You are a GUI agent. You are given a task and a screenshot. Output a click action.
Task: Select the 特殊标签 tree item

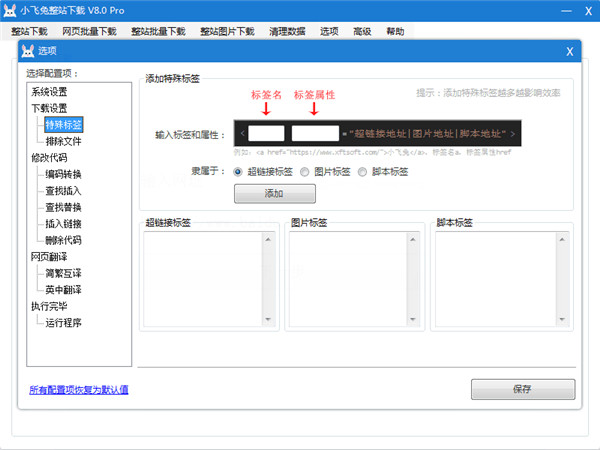(x=64, y=125)
